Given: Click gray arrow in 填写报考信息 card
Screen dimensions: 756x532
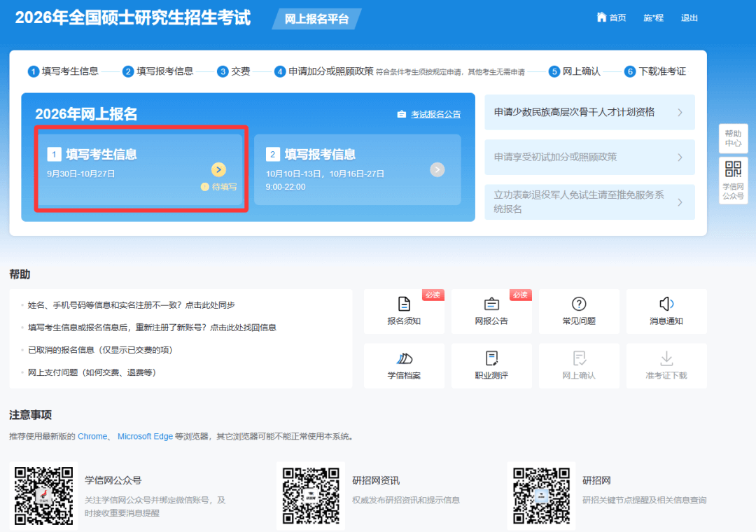Looking at the screenshot, I should point(437,169).
